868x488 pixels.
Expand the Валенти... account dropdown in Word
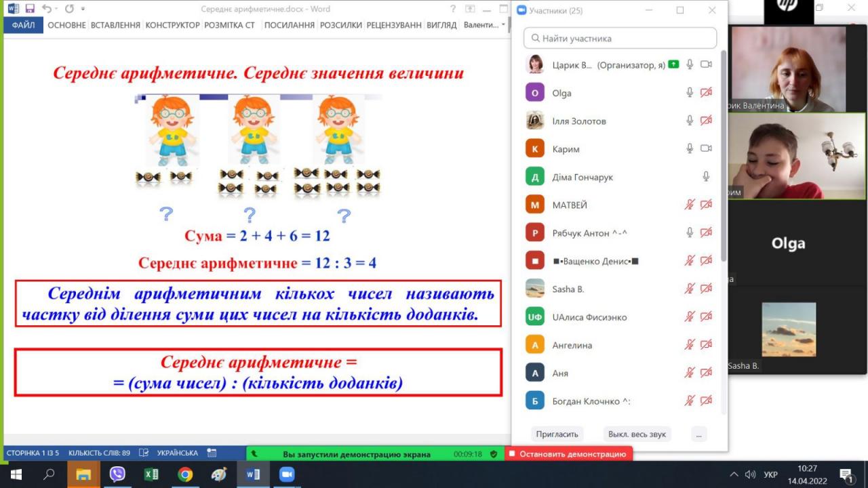pos(484,25)
